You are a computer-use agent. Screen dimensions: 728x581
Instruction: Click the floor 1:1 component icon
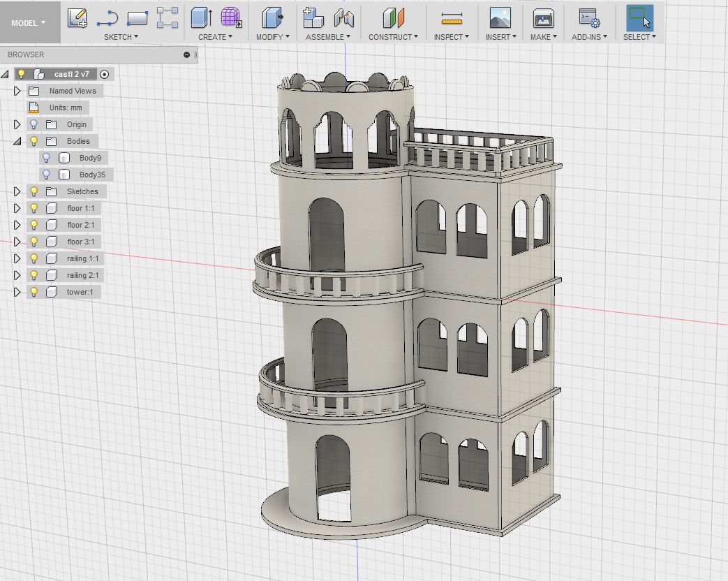point(52,208)
